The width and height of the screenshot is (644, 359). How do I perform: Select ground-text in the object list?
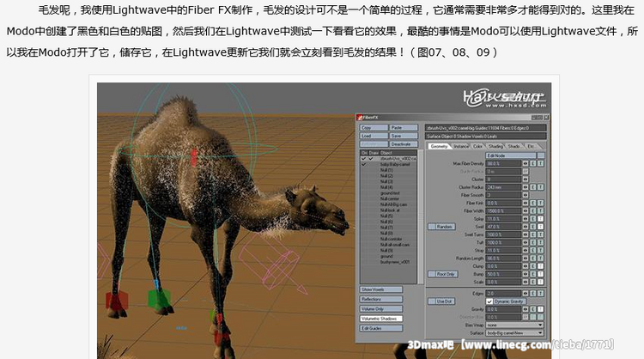coord(390,193)
